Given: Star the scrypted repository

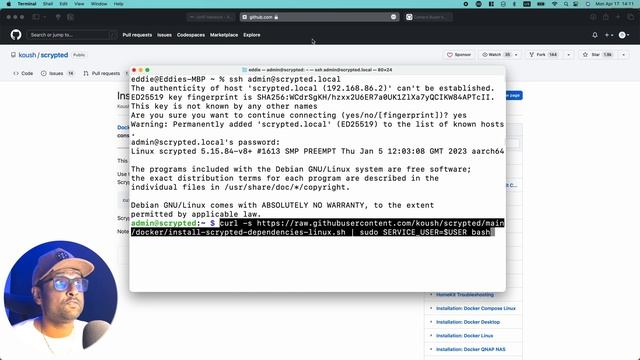Looking at the screenshot, I should point(597,55).
